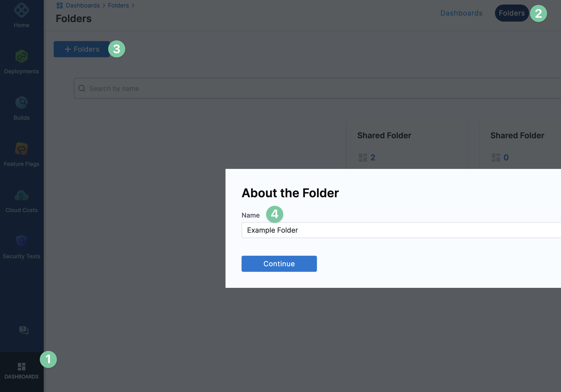Open the Builds module icon
Image resolution: width=561 pixels, height=392 pixels.
pos(21,103)
